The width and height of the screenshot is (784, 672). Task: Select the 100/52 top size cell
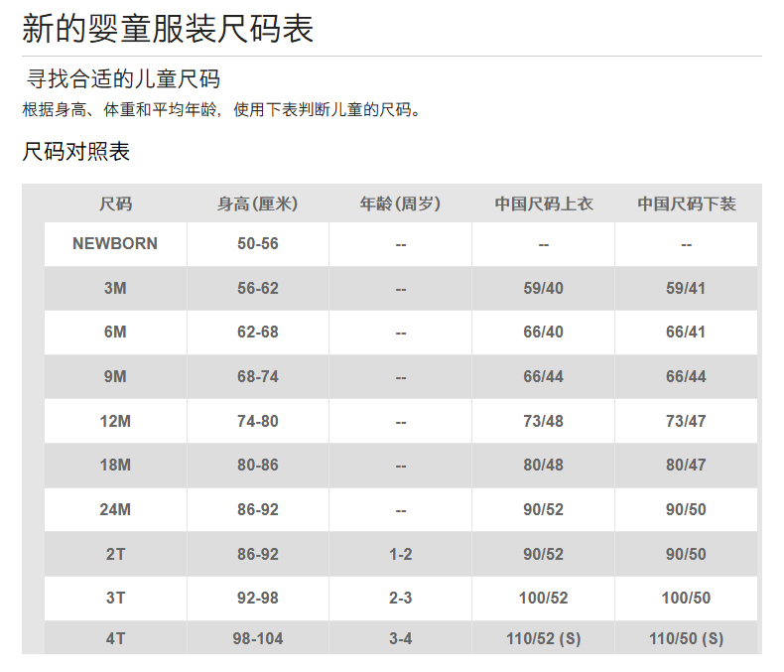(543, 598)
